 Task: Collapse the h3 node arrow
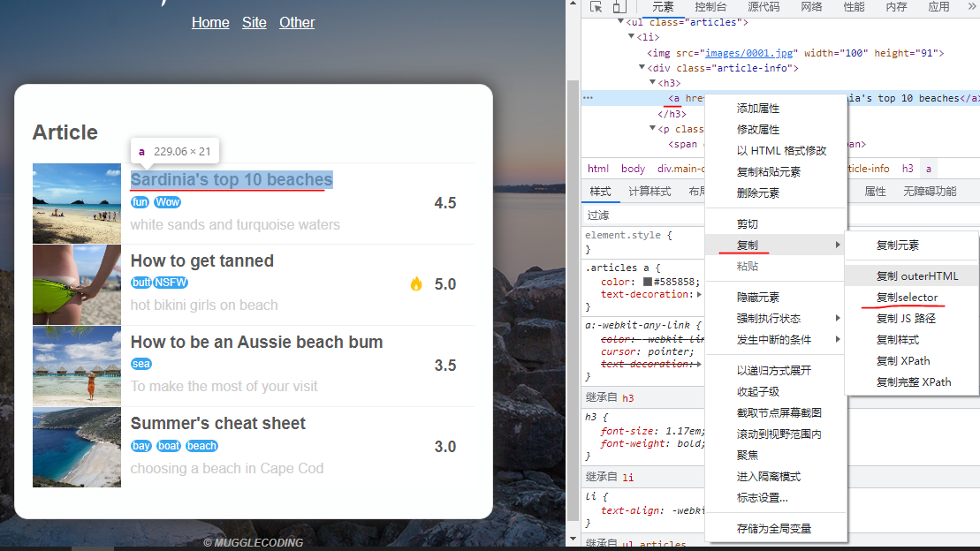(x=652, y=82)
